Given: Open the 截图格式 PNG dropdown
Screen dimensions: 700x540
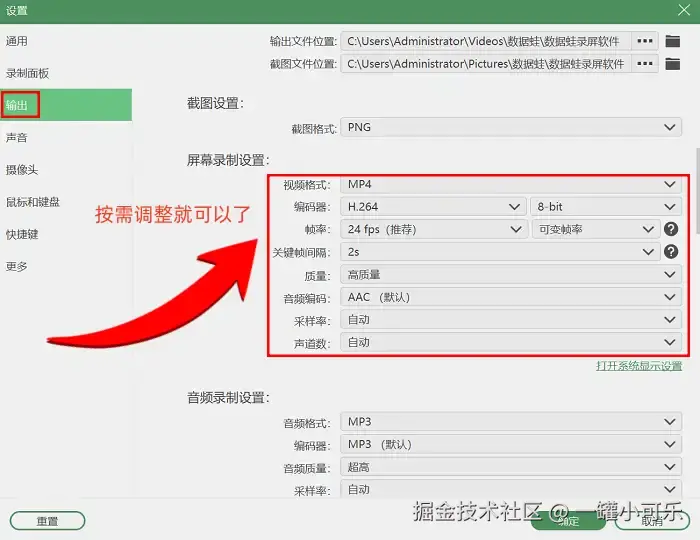Looking at the screenshot, I should (x=511, y=127).
